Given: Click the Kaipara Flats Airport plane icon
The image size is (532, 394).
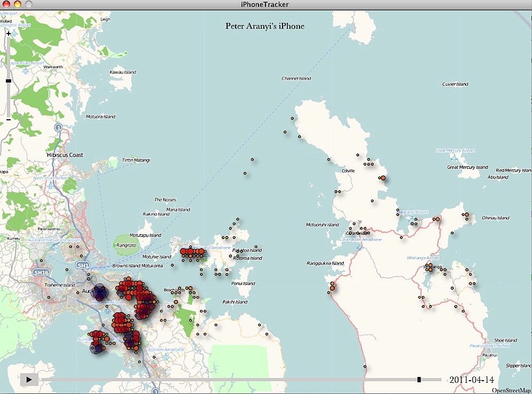Looking at the screenshot, I should pos(26,70).
